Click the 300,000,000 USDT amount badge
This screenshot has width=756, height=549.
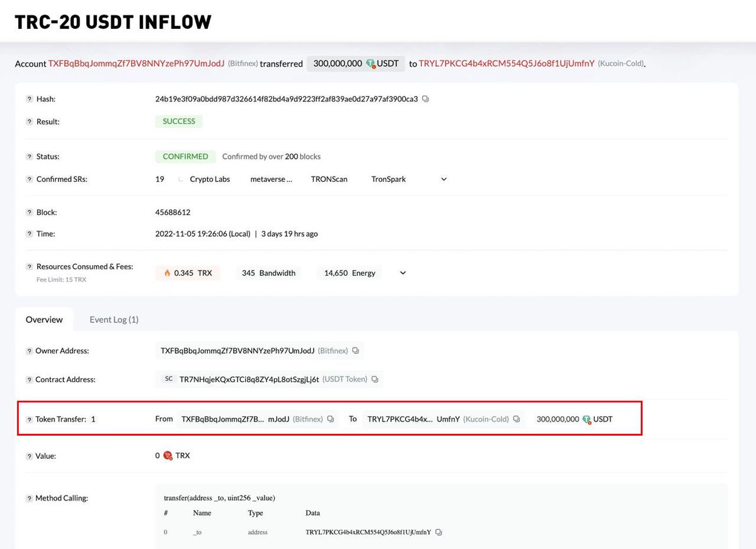click(x=355, y=63)
